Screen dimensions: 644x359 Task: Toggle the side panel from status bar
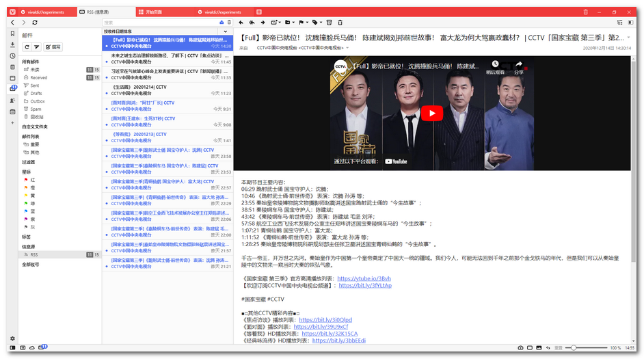(x=12, y=348)
